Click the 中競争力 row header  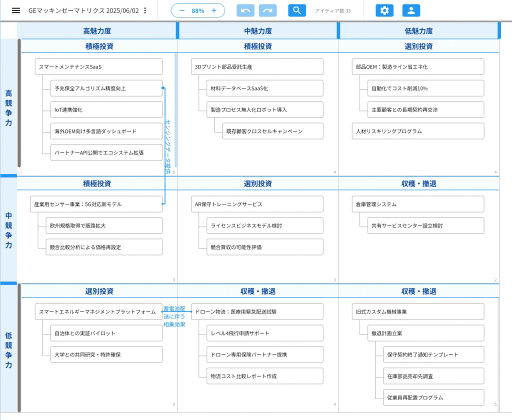(x=8, y=230)
